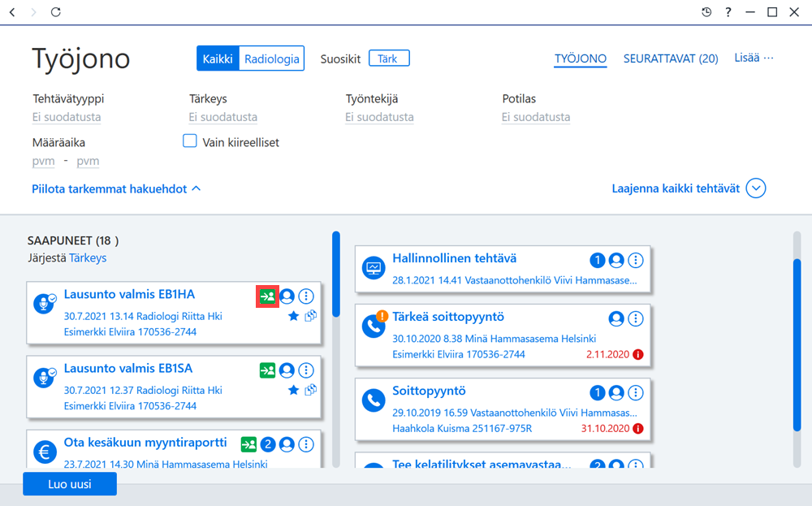Open the history clock icon in the title bar
The height and width of the screenshot is (506, 812).
(706, 12)
